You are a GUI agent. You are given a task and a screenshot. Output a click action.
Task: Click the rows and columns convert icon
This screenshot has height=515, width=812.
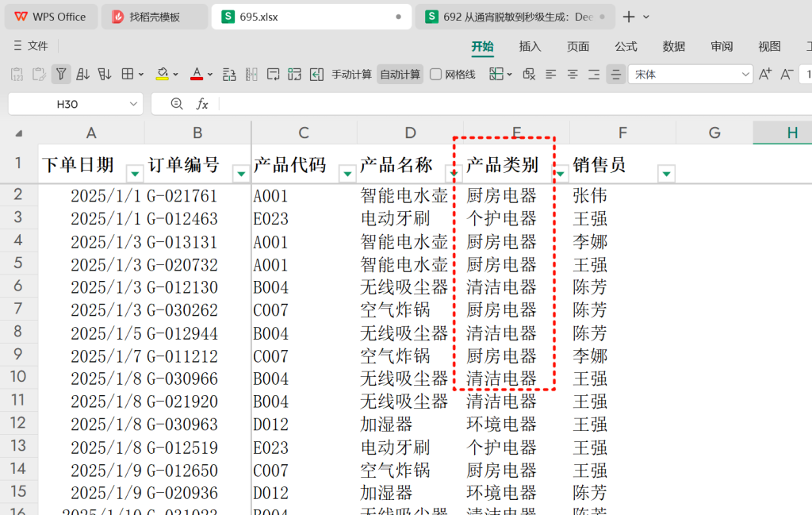[x=229, y=75]
